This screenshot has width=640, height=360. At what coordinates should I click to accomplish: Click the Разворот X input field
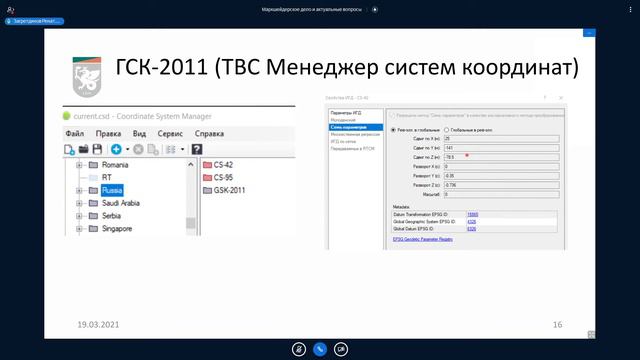pyautogui.click(x=502, y=167)
